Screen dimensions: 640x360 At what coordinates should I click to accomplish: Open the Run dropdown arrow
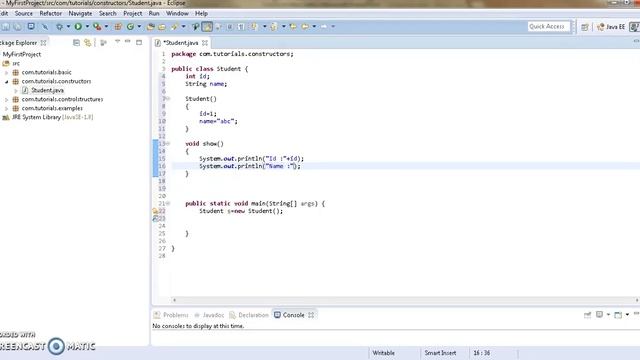coord(87,27)
